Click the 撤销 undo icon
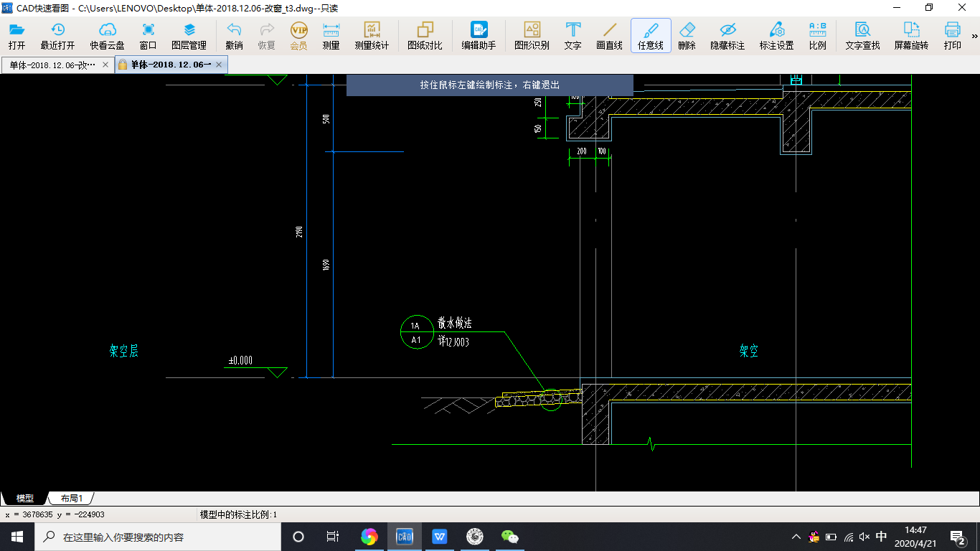 (x=234, y=36)
